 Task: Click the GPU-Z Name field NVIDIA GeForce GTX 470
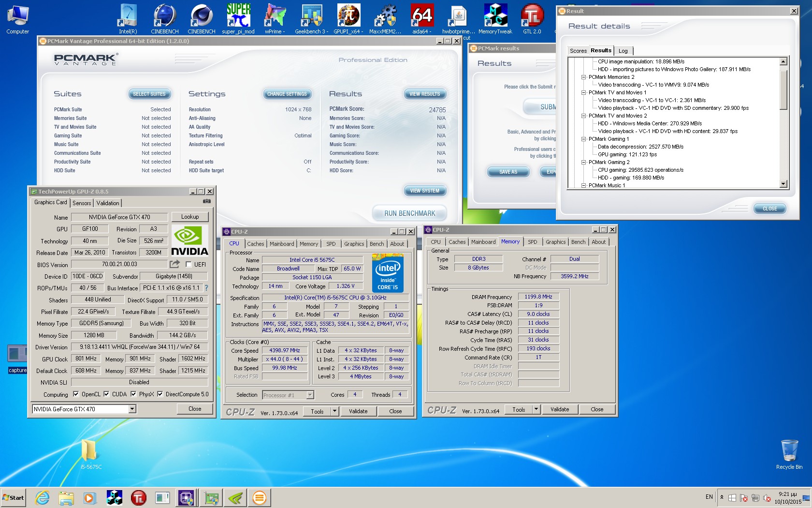[119, 217]
